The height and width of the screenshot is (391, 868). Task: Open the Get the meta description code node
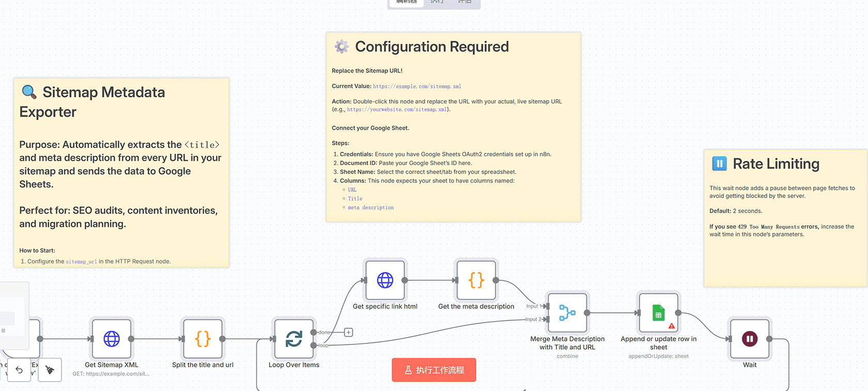coord(476,281)
